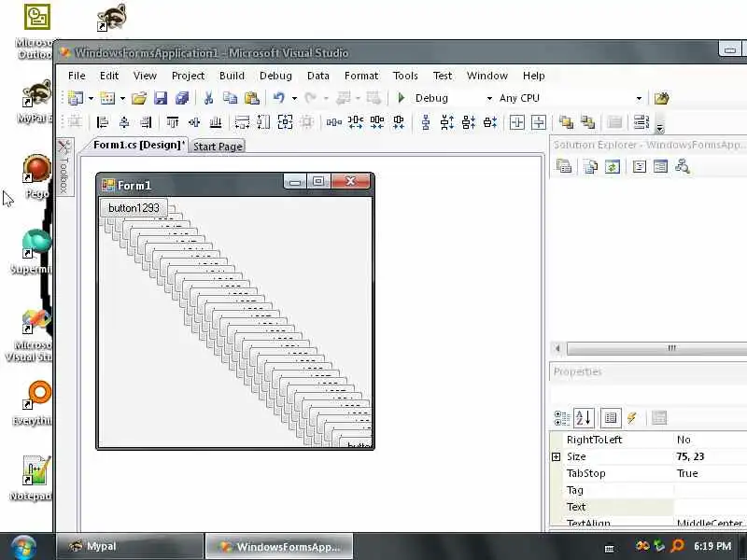Click Decrease Horizontal Spacing icon

pos(377,122)
